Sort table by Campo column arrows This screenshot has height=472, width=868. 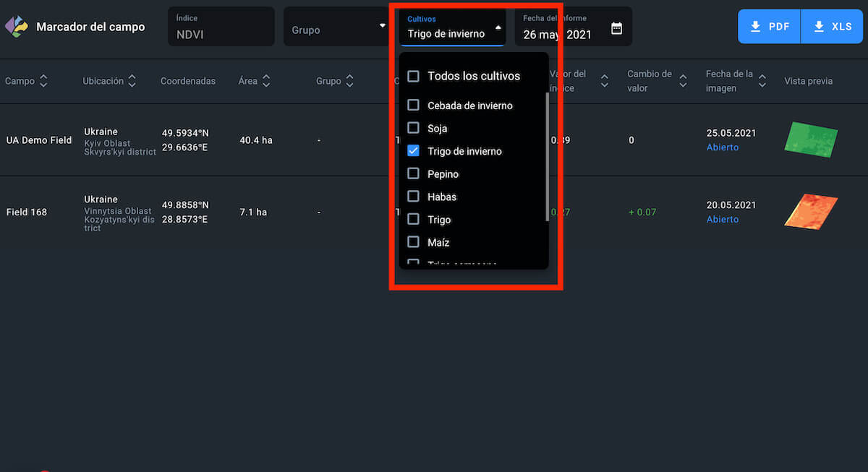click(43, 81)
